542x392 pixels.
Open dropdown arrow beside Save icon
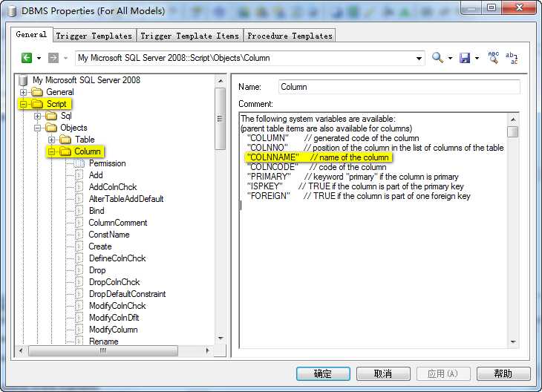coord(477,58)
